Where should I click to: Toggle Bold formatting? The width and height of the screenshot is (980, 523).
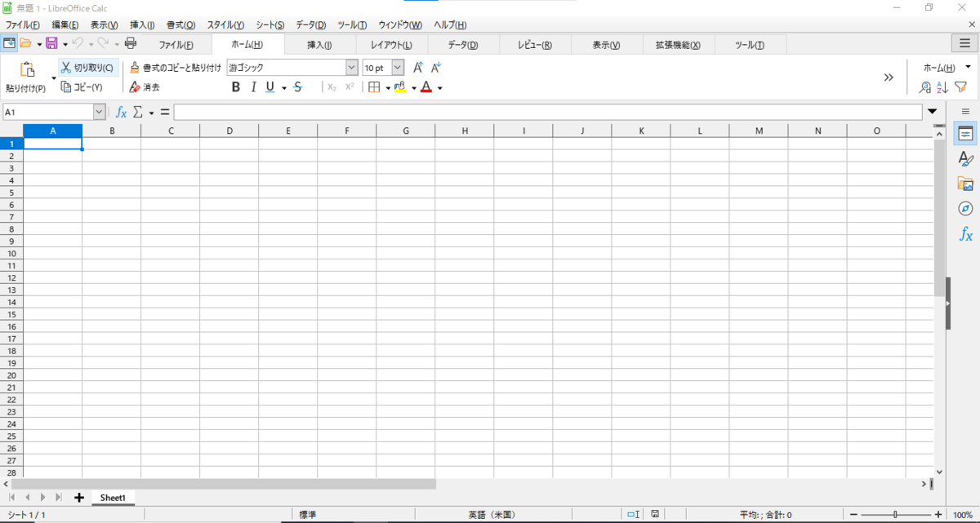(x=236, y=87)
